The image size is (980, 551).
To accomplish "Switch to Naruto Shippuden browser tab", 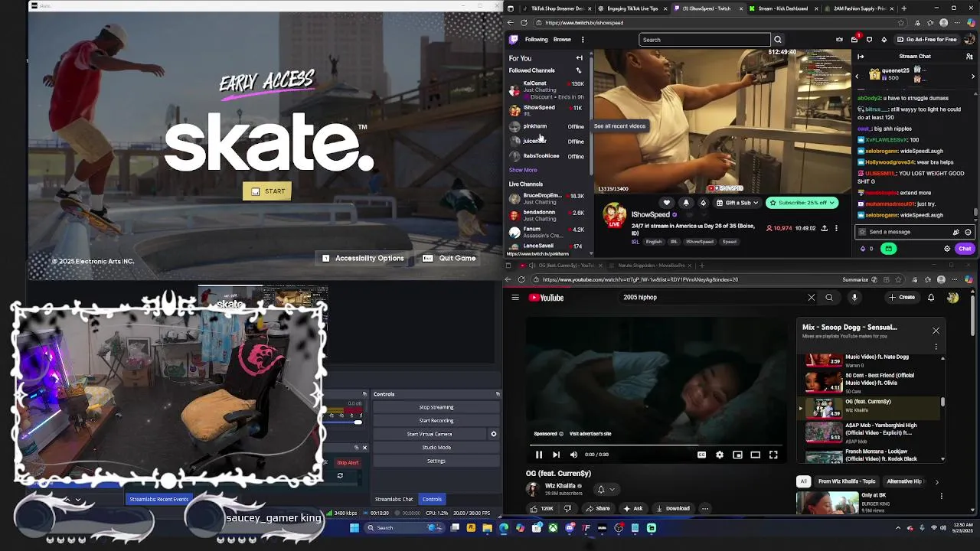I will coord(650,266).
